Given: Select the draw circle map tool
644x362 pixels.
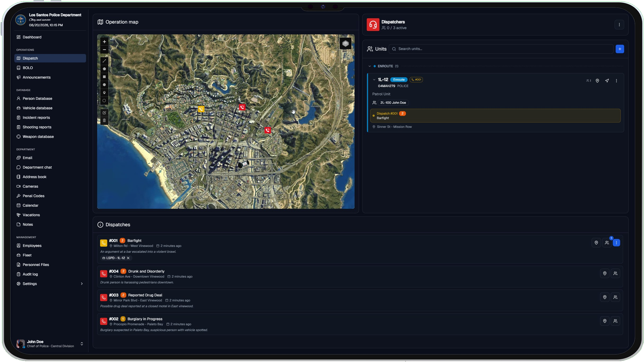Looking at the screenshot, I should pyautogui.click(x=104, y=85).
